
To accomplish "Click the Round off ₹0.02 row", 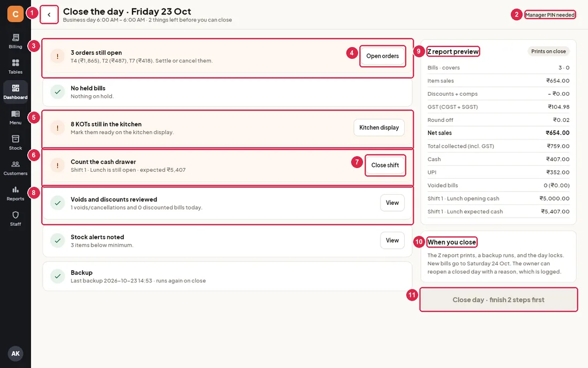I will point(498,120).
